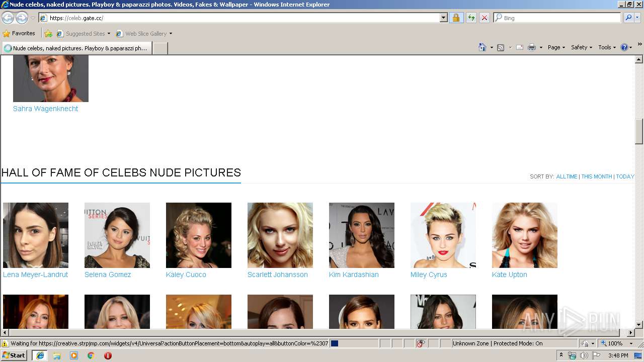Click the Read Mail envelope icon

point(520,47)
